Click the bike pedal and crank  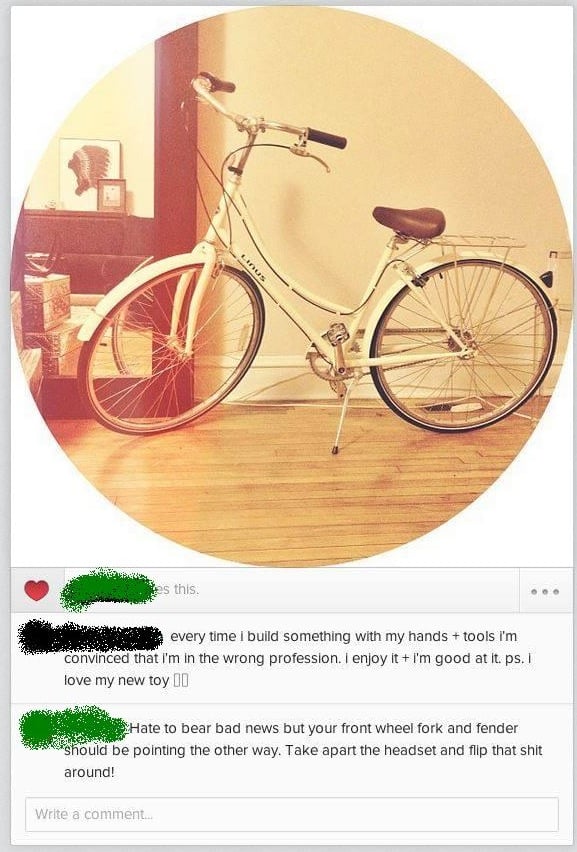333,352
